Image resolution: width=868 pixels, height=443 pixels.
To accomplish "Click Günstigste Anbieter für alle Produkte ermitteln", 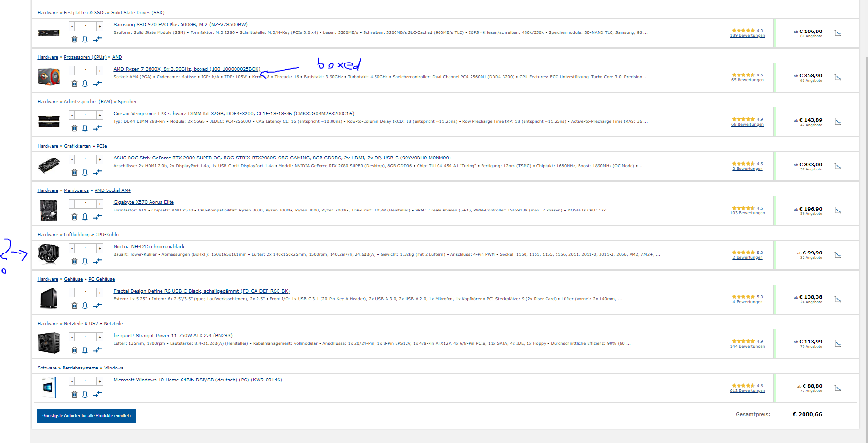I will 86,416.
